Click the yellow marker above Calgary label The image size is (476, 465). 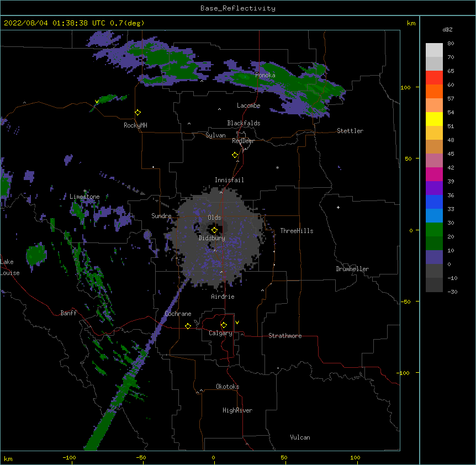pyautogui.click(x=224, y=325)
